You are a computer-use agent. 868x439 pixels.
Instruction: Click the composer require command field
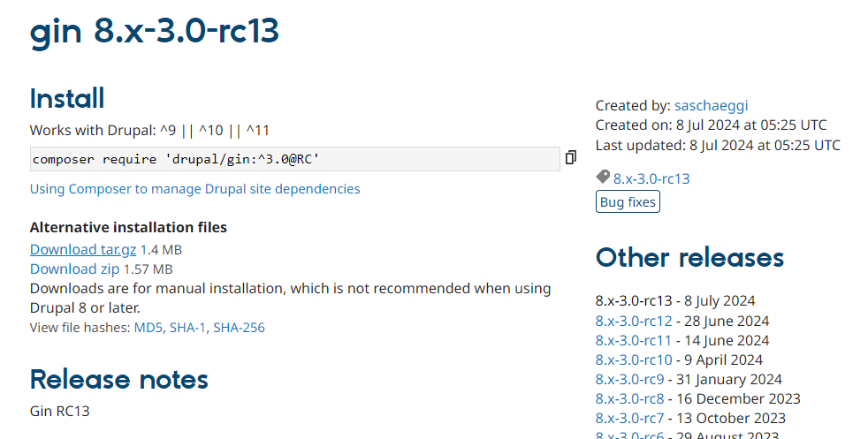[x=294, y=159]
